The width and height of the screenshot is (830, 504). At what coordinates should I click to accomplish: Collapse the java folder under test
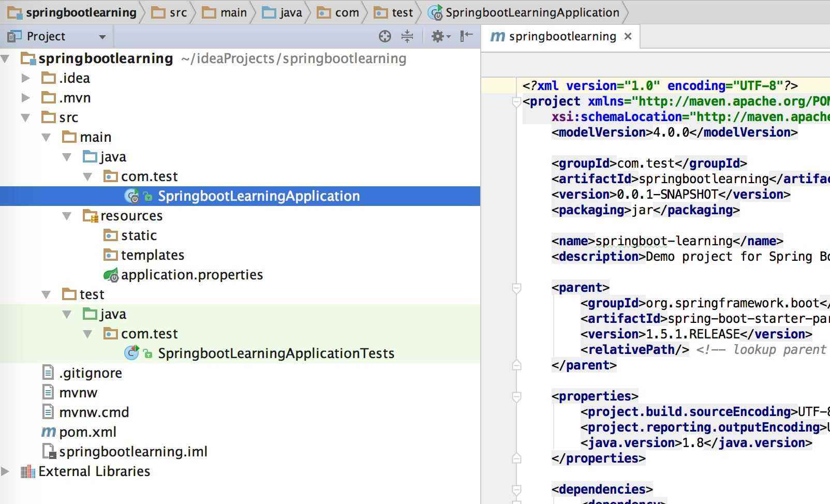[67, 314]
